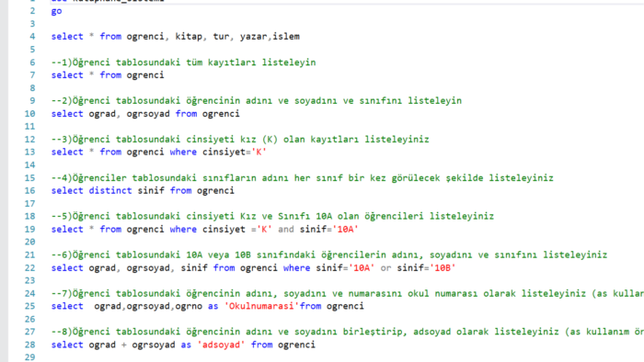
Task: Click 'kitap' in the multi-table select query
Action: tap(189, 37)
